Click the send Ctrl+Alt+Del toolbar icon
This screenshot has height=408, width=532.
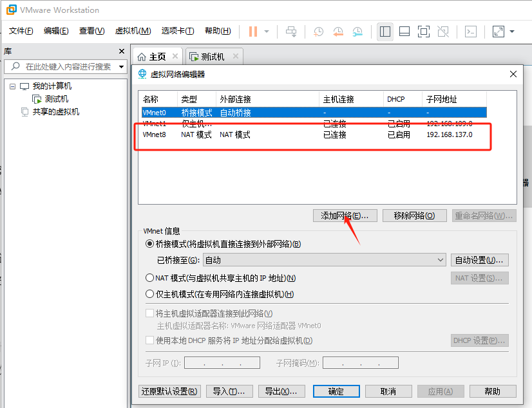point(291,32)
